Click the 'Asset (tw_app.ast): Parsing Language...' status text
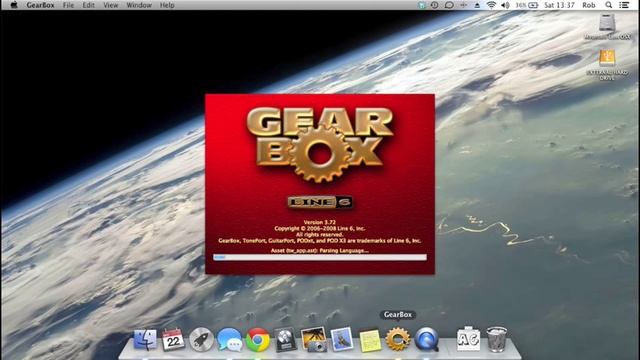 (320, 250)
